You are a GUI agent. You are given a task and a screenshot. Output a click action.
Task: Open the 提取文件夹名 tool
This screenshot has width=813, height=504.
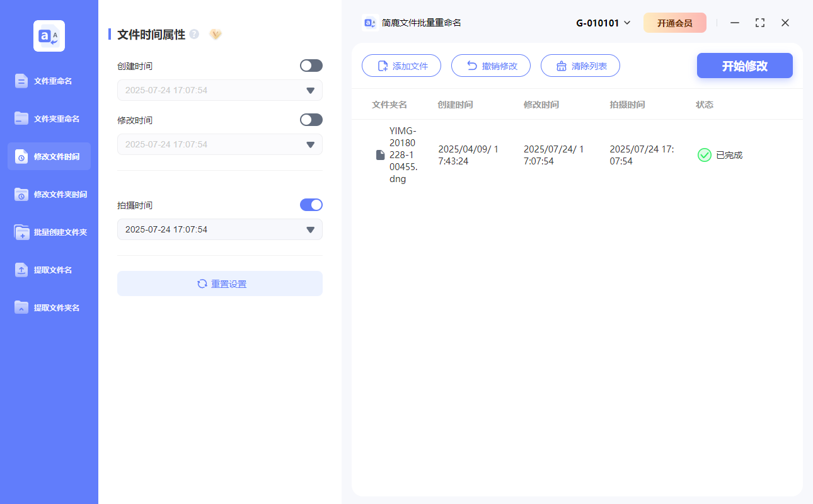click(49, 307)
